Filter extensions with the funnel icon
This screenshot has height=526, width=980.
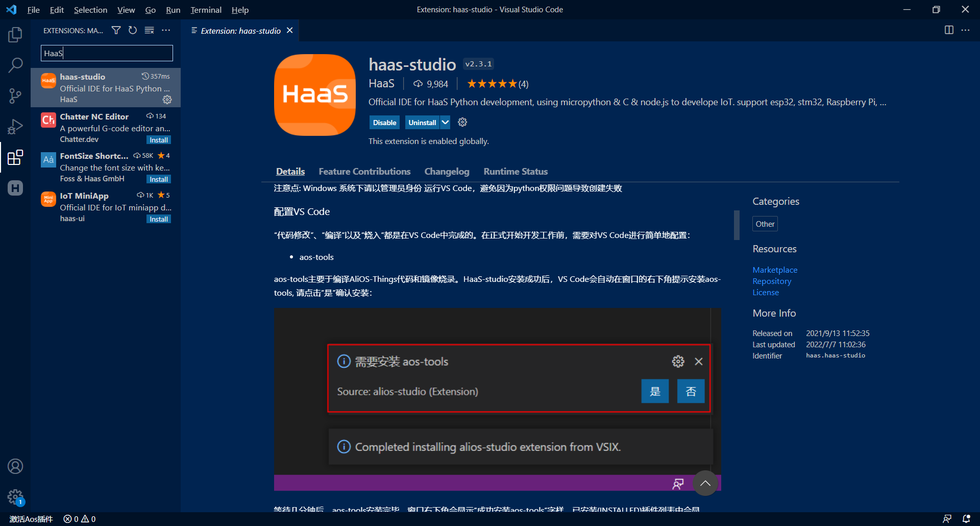[x=116, y=31]
